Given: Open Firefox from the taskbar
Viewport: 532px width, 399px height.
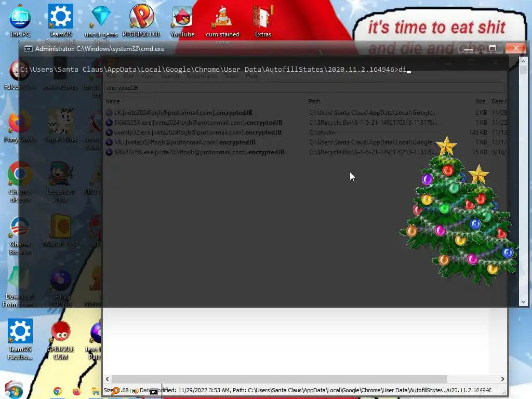Looking at the screenshot, I should pyautogui.click(x=77, y=391).
